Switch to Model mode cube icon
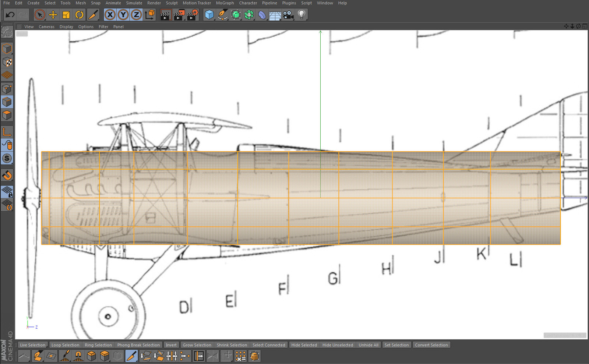The height and width of the screenshot is (364, 589). [x=7, y=49]
